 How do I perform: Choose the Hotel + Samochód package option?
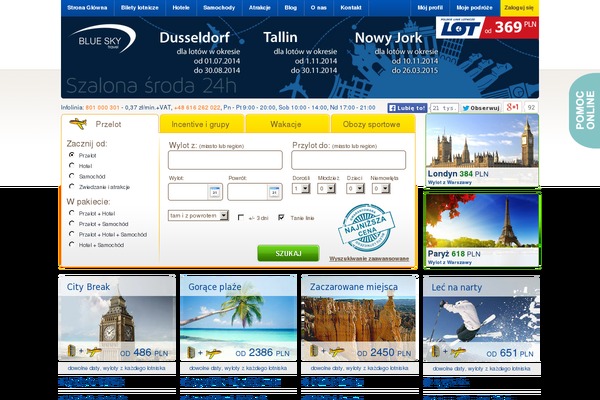click(72, 244)
